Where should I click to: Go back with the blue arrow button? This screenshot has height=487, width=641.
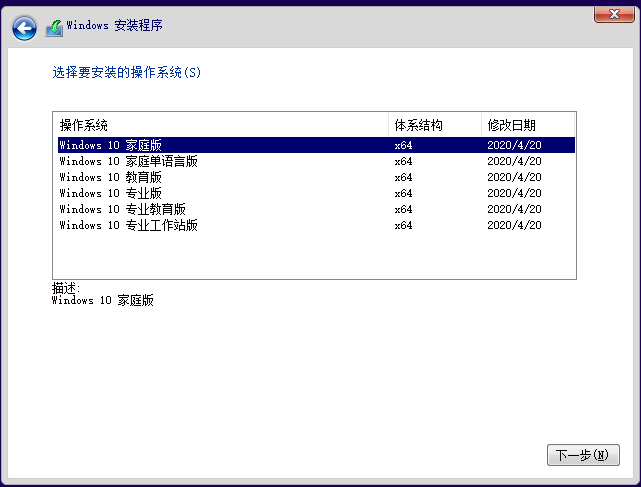[x=24, y=28]
